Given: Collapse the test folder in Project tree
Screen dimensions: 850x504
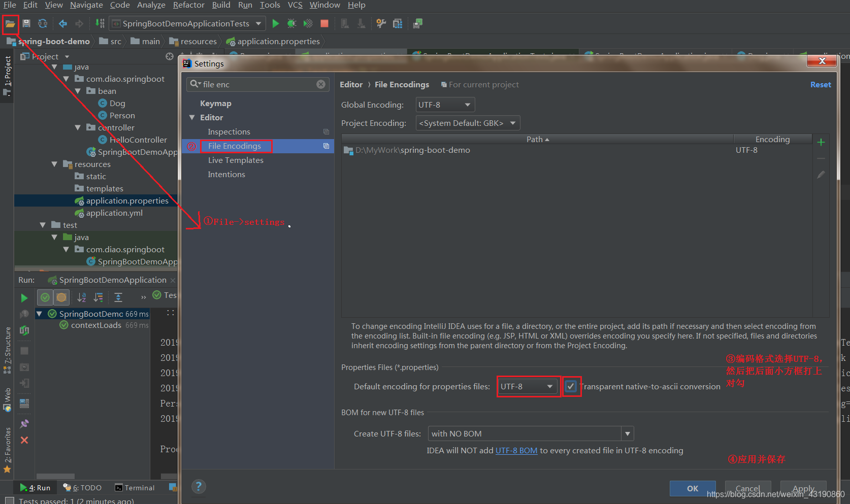Looking at the screenshot, I should click(43, 225).
